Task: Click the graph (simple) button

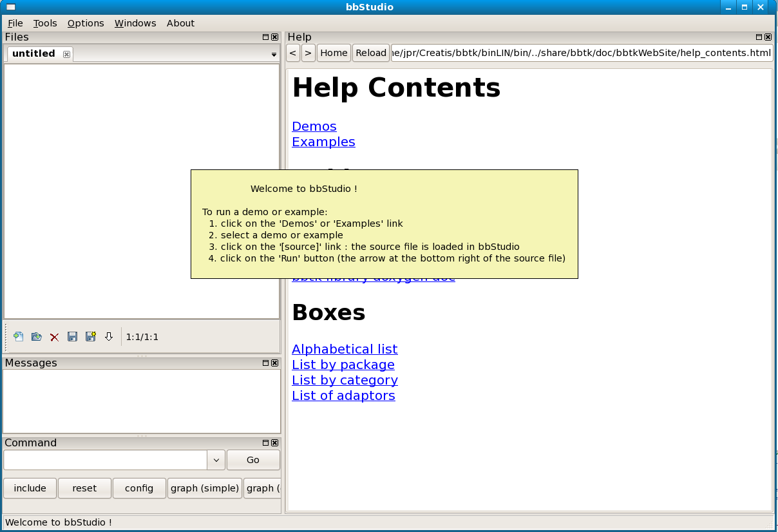Action: click(x=205, y=488)
